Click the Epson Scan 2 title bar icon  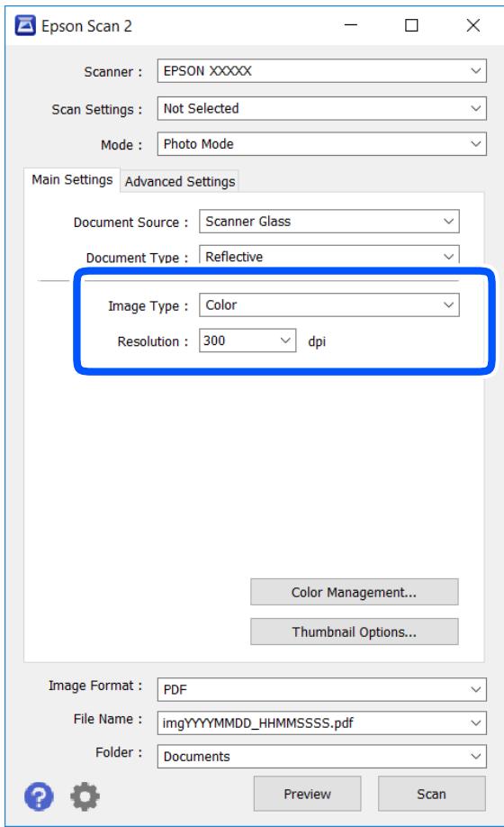pyautogui.click(x=25, y=25)
